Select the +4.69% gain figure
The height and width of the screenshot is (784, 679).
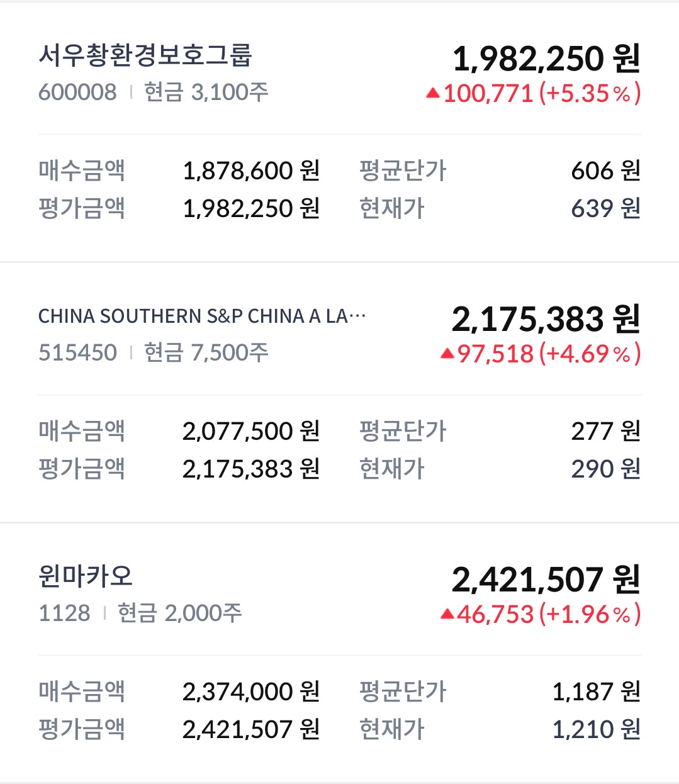pos(590,354)
